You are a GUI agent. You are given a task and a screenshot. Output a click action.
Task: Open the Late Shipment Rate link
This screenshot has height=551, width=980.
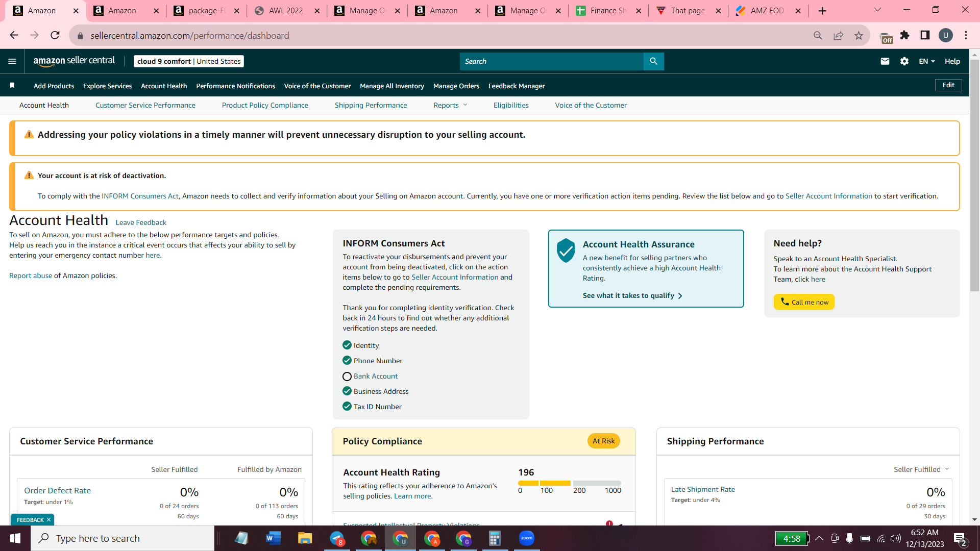tap(703, 489)
